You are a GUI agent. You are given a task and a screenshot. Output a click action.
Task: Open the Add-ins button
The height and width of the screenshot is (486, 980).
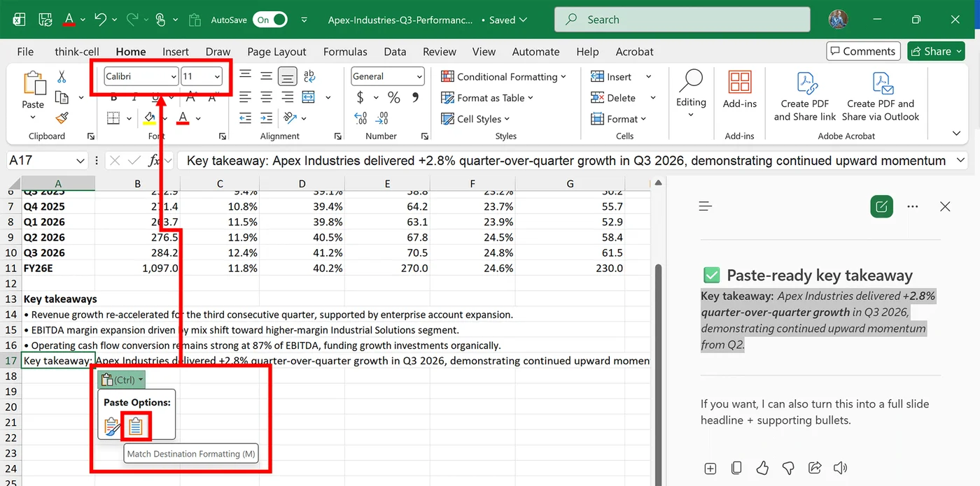coord(740,90)
